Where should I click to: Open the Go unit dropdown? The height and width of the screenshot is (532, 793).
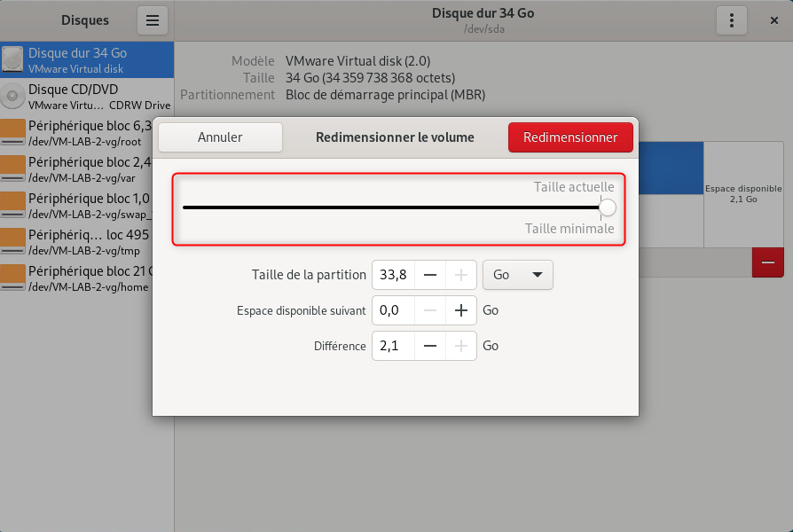(517, 275)
